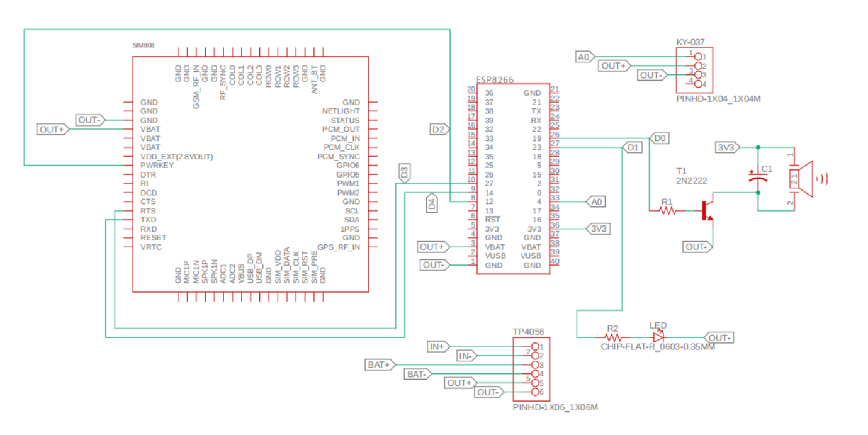The width and height of the screenshot is (868, 435).
Task: Click the T1 designator text
Action: tap(682, 171)
